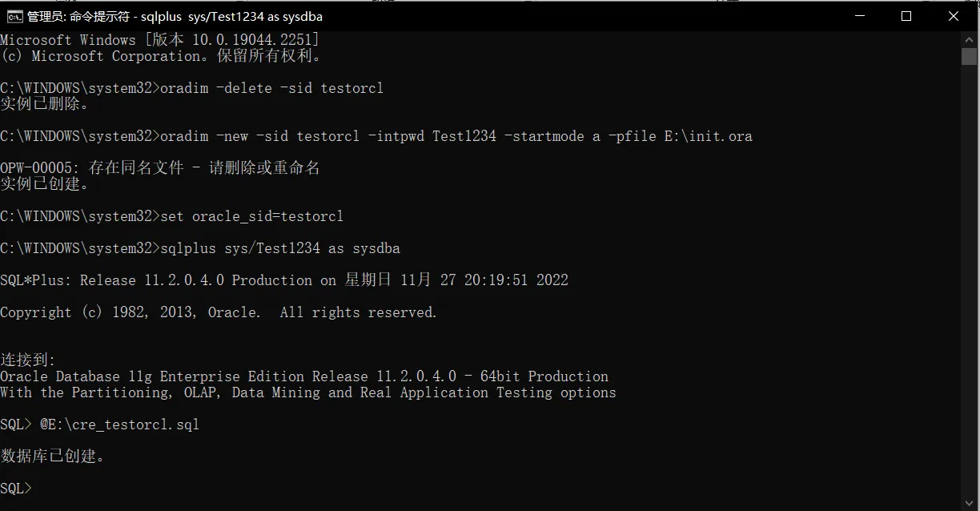Open the Command Prompt system menu icon

coord(14,16)
